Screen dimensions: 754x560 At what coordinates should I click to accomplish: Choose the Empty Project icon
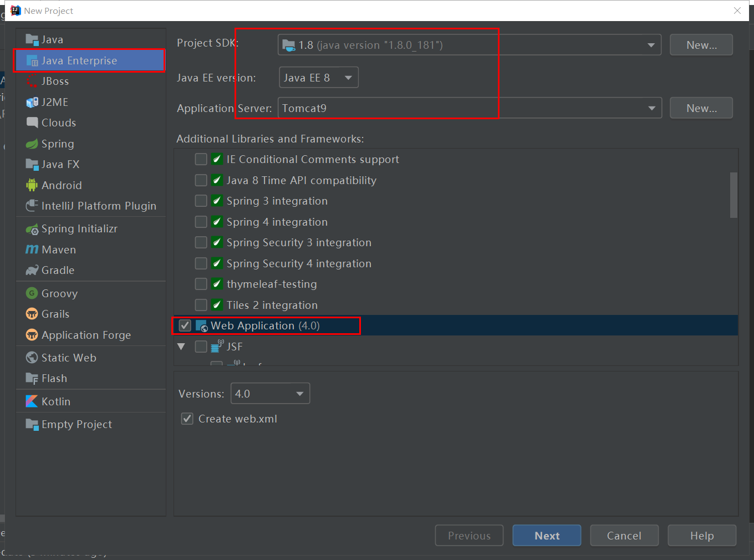32,424
